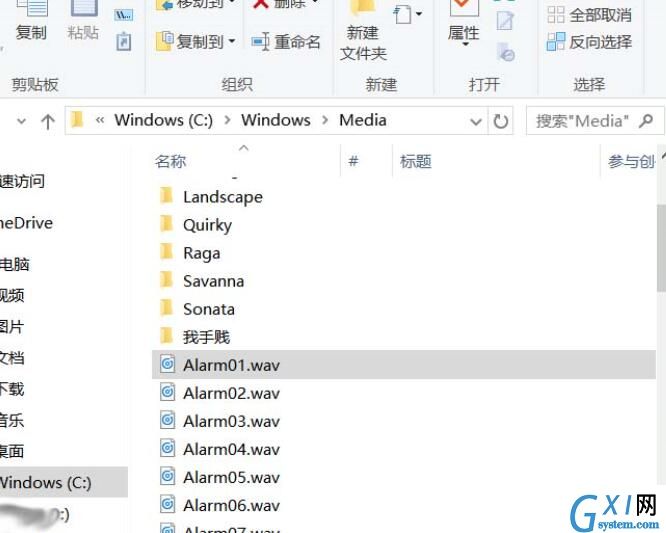Open 此电脑 in navigation pane

[x=14, y=265]
